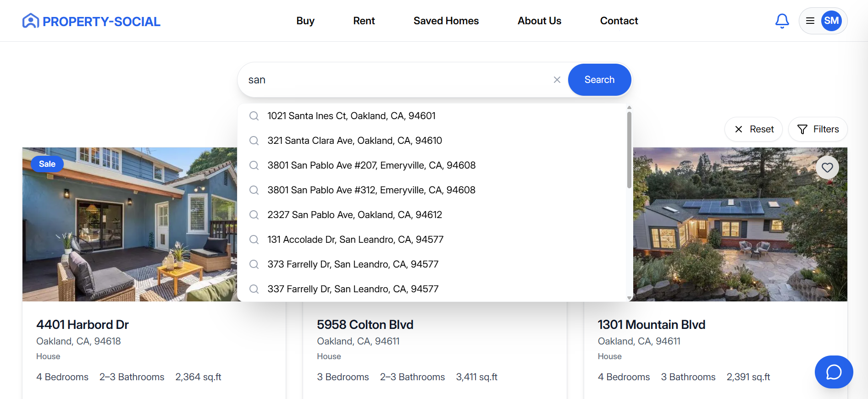
Task: Choose 3801 San Pablo Ave #207 suggestion
Action: coord(371,165)
